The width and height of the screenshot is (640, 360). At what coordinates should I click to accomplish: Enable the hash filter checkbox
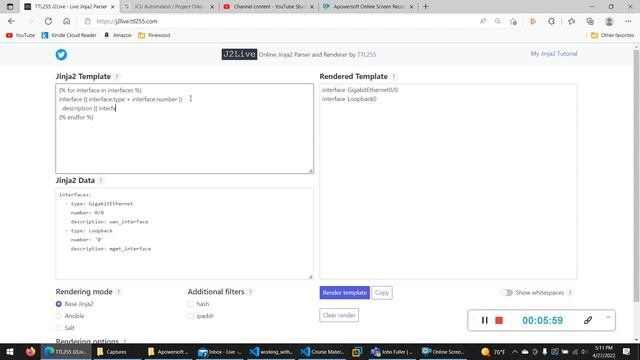191,304
